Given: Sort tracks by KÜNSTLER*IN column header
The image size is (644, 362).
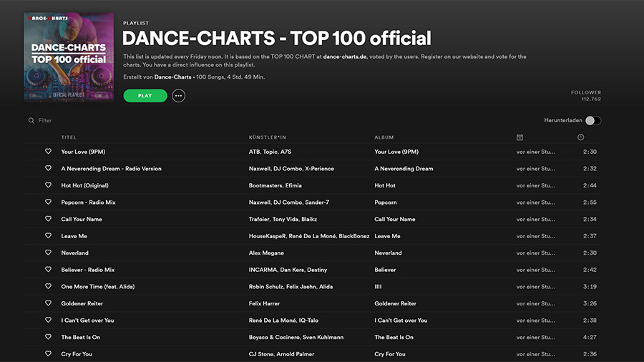Looking at the screenshot, I should [268, 137].
